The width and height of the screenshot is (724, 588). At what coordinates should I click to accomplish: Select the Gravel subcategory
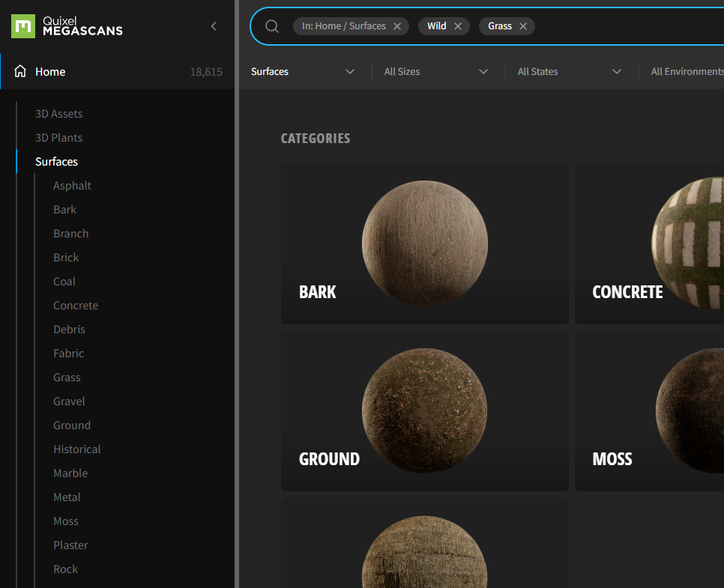tap(69, 401)
